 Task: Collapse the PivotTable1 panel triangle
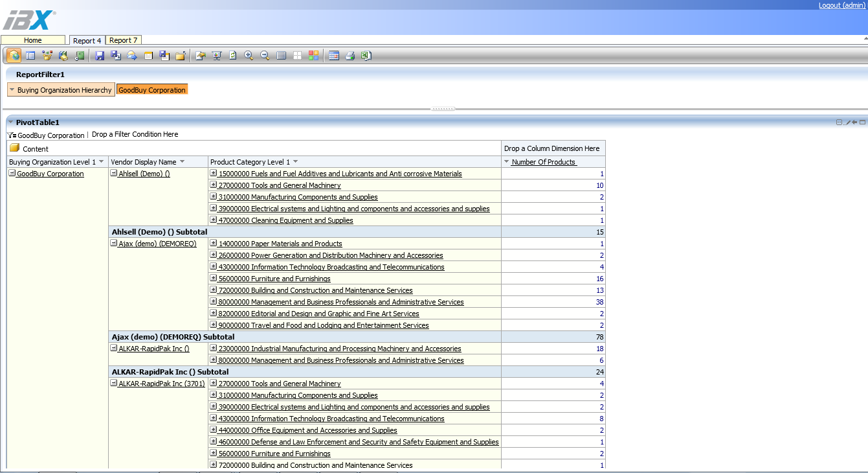click(x=10, y=122)
